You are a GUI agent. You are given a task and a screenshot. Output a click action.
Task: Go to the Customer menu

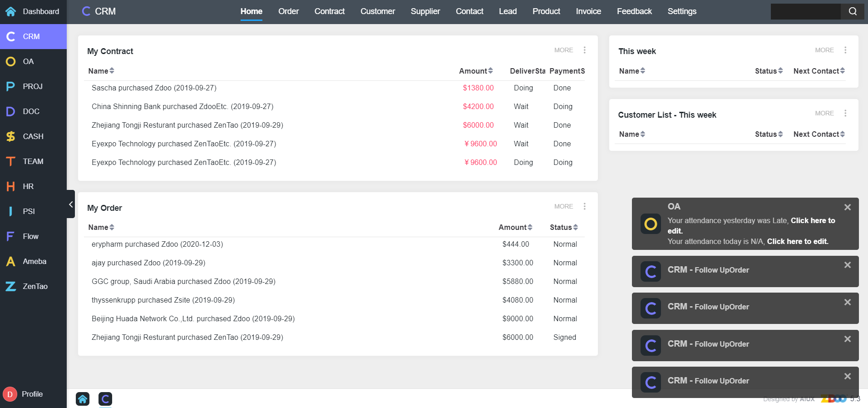click(377, 11)
